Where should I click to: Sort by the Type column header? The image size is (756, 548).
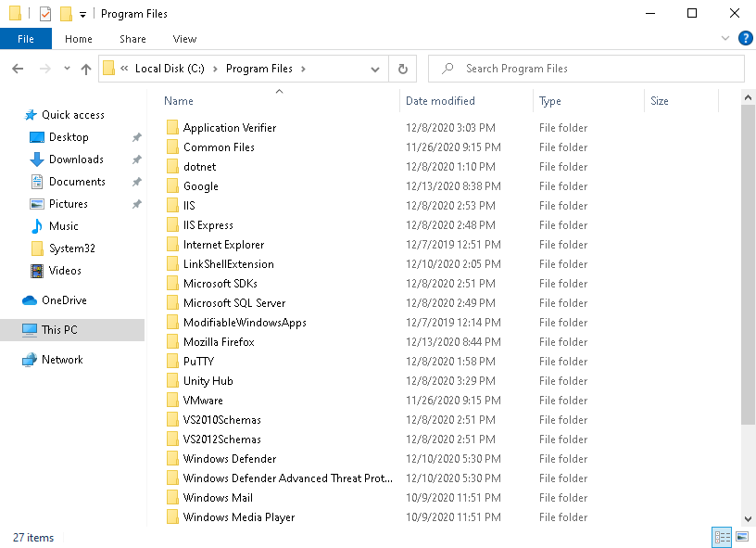pyautogui.click(x=549, y=101)
